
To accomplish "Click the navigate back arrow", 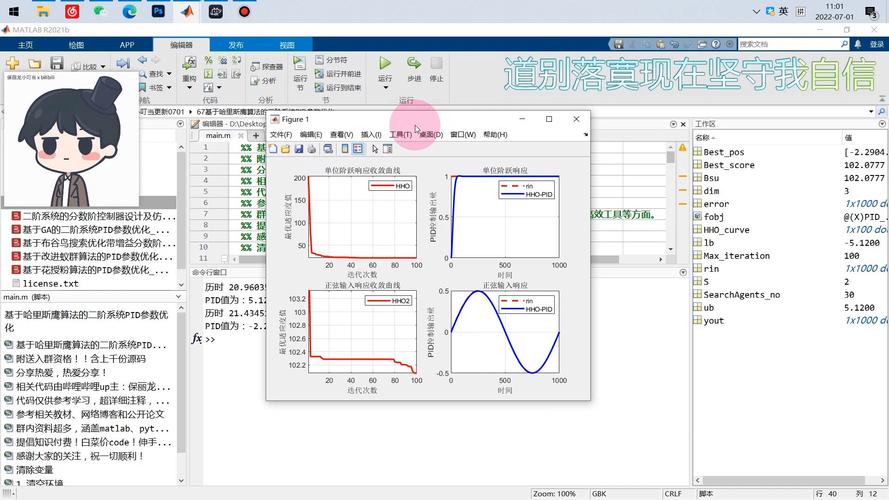I will click(x=142, y=60).
